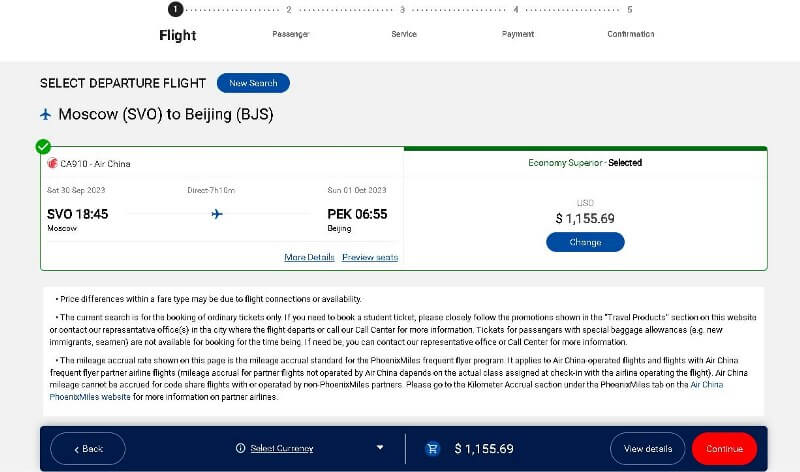The image size is (800, 472).
Task: Open the Select Currency dropdown arrow
Action: tap(380, 448)
